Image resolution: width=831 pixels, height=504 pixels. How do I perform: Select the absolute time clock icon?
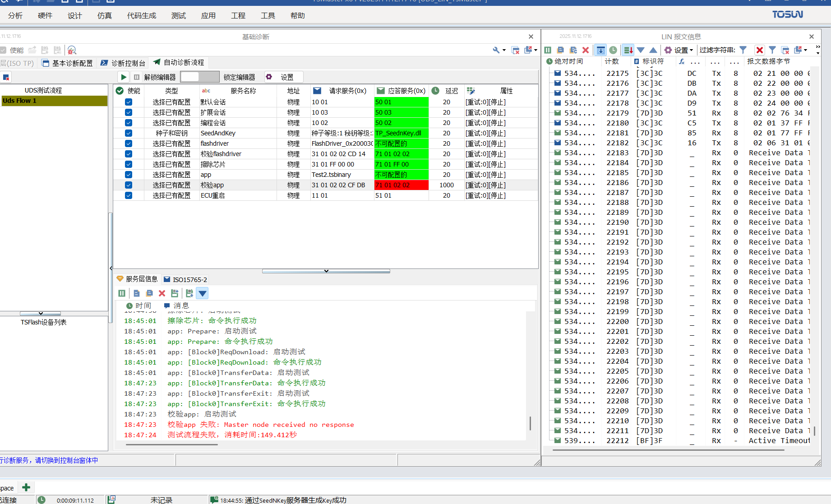613,50
